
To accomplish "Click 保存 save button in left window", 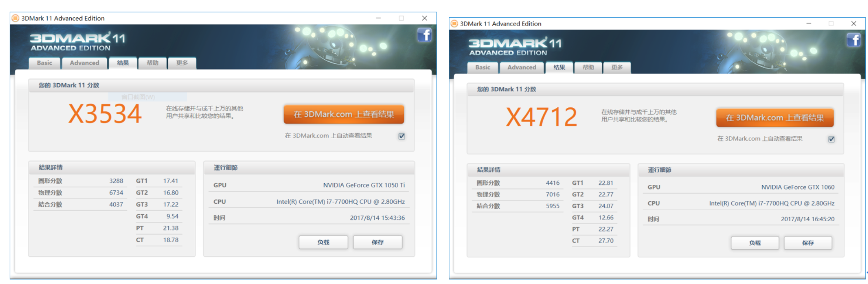I will (377, 242).
